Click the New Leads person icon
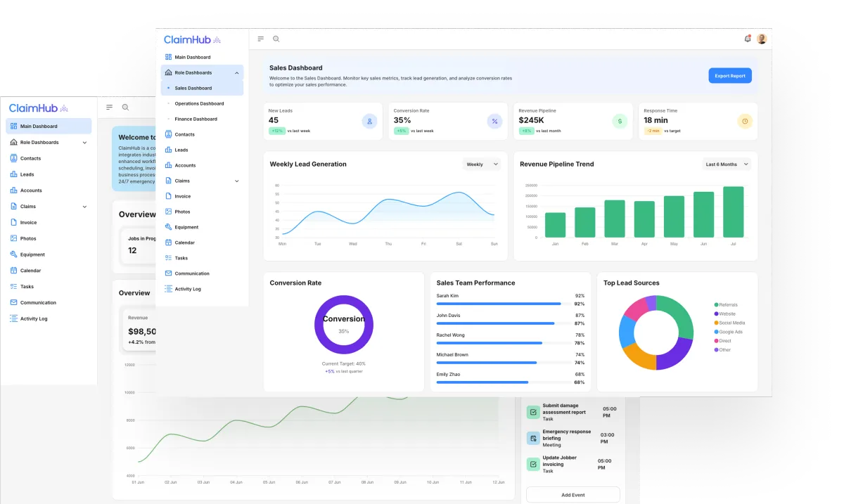This screenshot has width=844, height=504. coord(370,121)
